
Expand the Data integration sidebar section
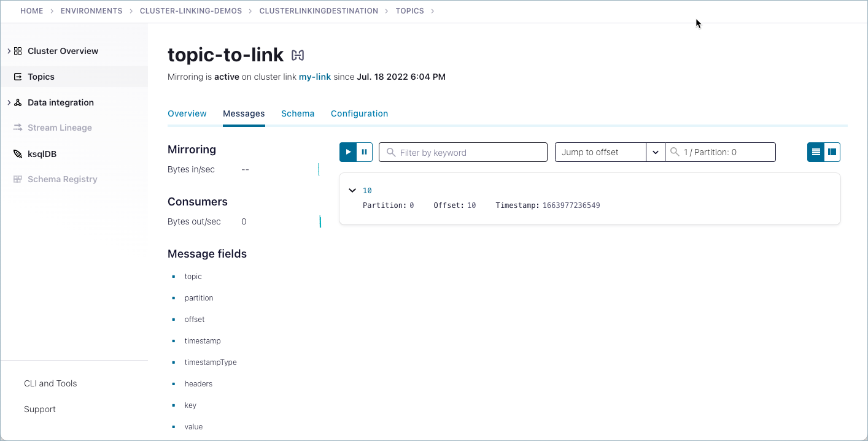click(x=9, y=102)
